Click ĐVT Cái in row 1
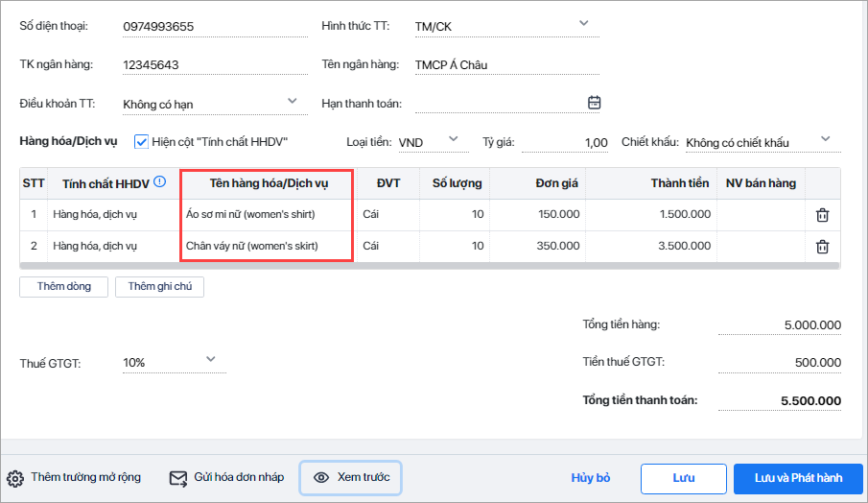Viewport: 868px width, 503px height. [x=388, y=214]
